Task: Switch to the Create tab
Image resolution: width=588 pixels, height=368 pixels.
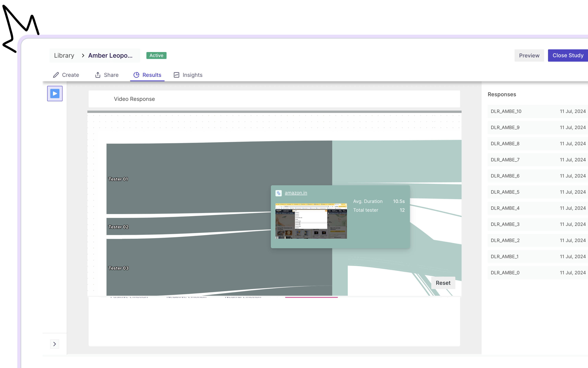Action: point(66,75)
